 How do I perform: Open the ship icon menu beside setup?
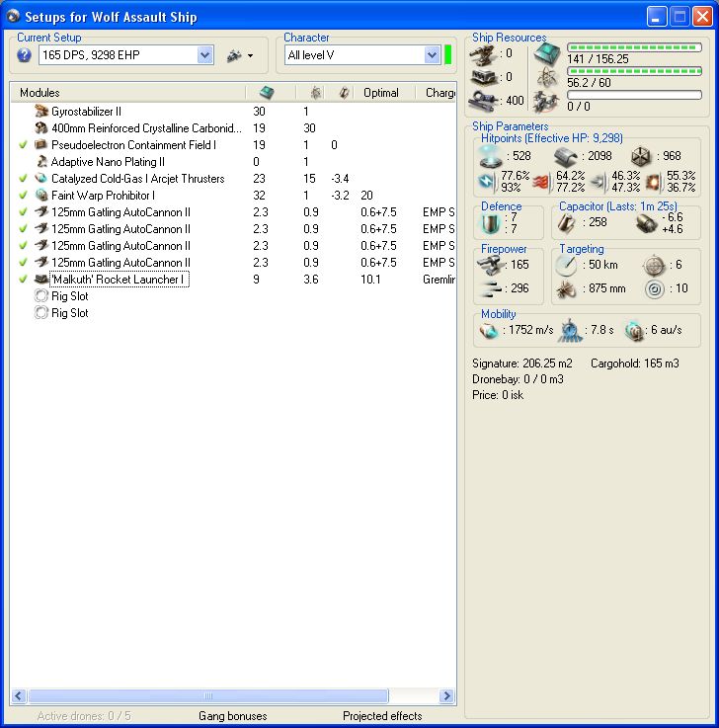click(x=240, y=55)
